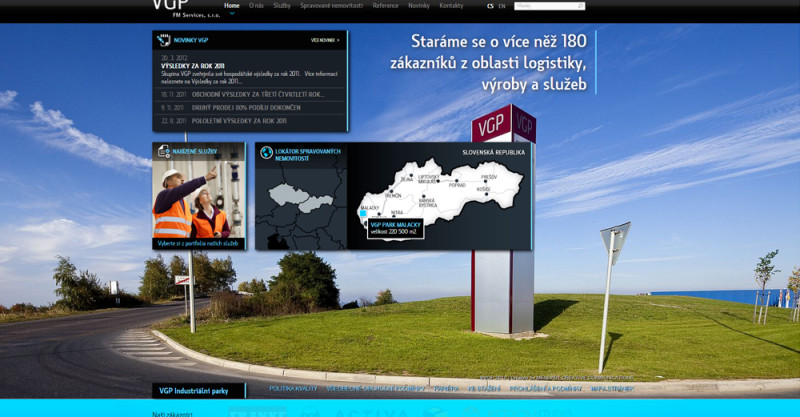Open the VGP Industriální parky button
This screenshot has width=800, height=417.
point(198,391)
